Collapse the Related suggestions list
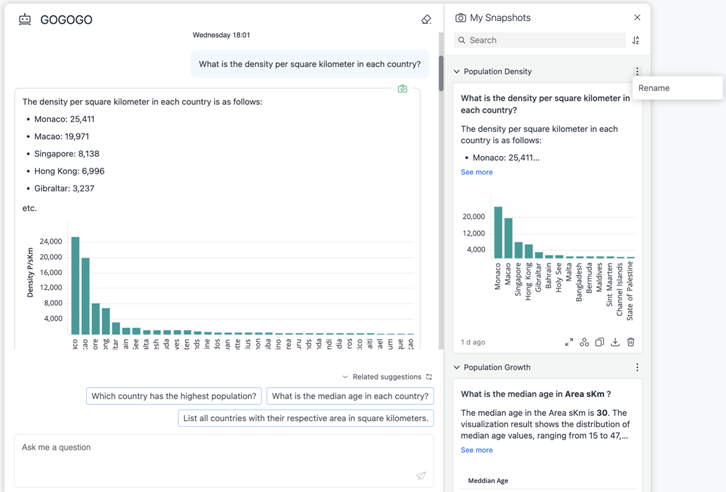The width and height of the screenshot is (726, 492). [x=345, y=377]
